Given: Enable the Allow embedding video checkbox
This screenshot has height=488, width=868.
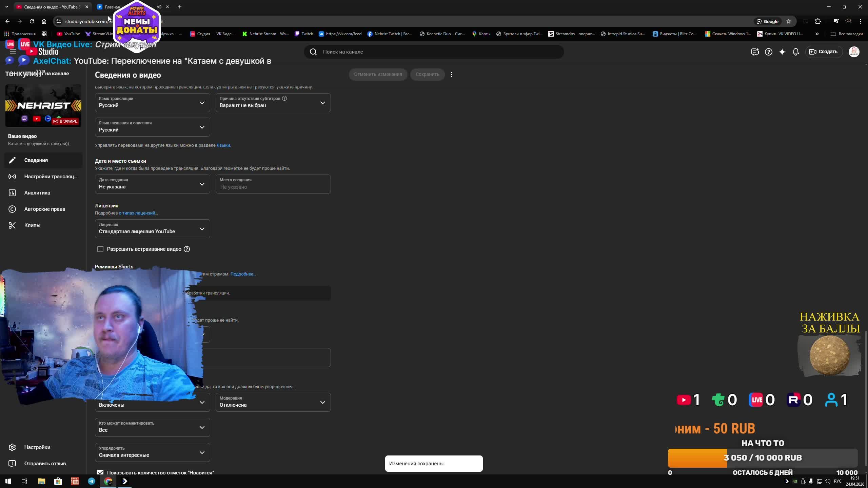Looking at the screenshot, I should (100, 249).
